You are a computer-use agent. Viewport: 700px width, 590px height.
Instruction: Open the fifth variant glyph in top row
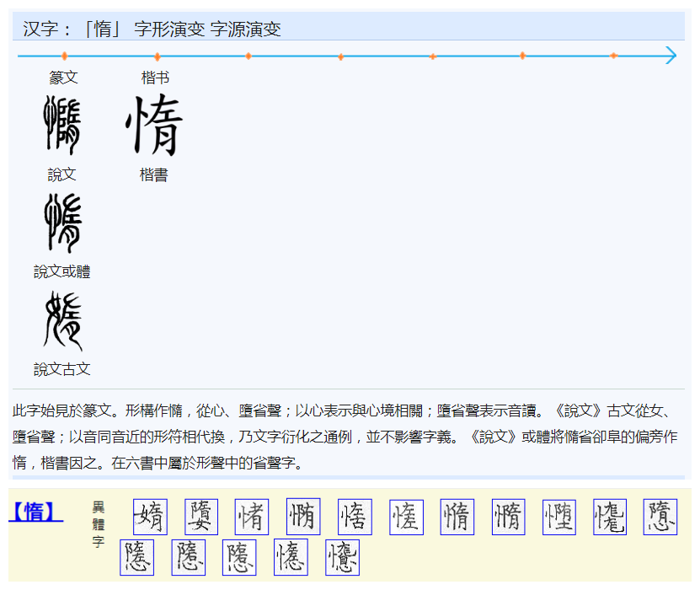tap(355, 517)
